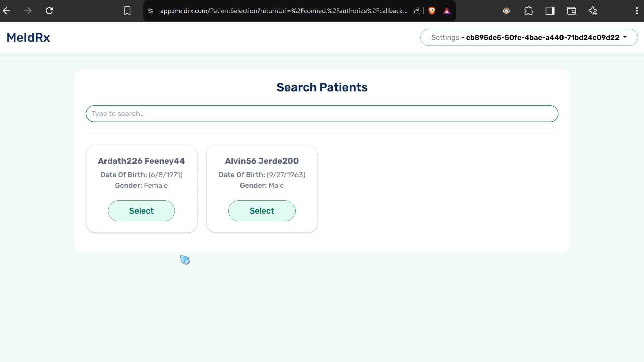Viewport: 644px width, 362px height.
Task: Click the address bar URL
Action: (x=283, y=11)
